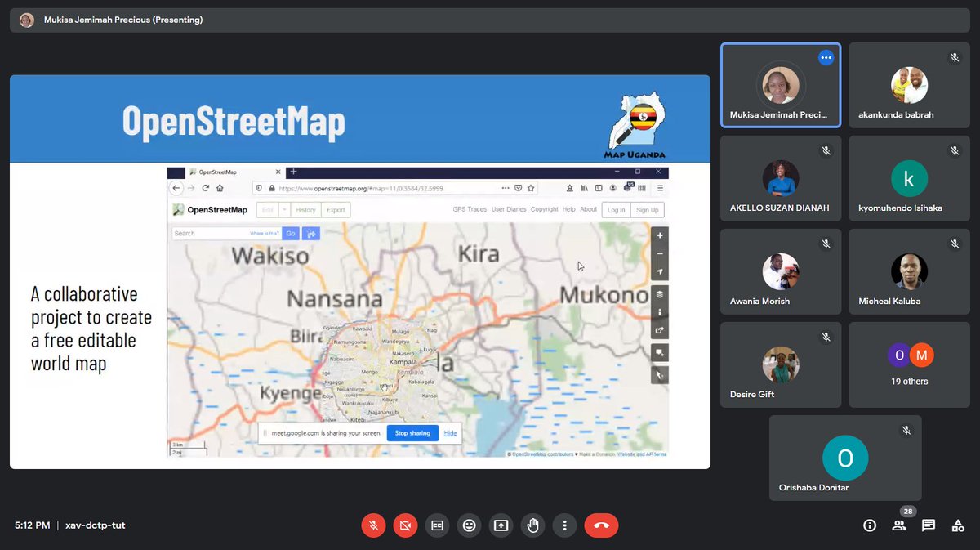This screenshot has height=550, width=980.
Task: Click map zoom out minus button
Action: [660, 253]
